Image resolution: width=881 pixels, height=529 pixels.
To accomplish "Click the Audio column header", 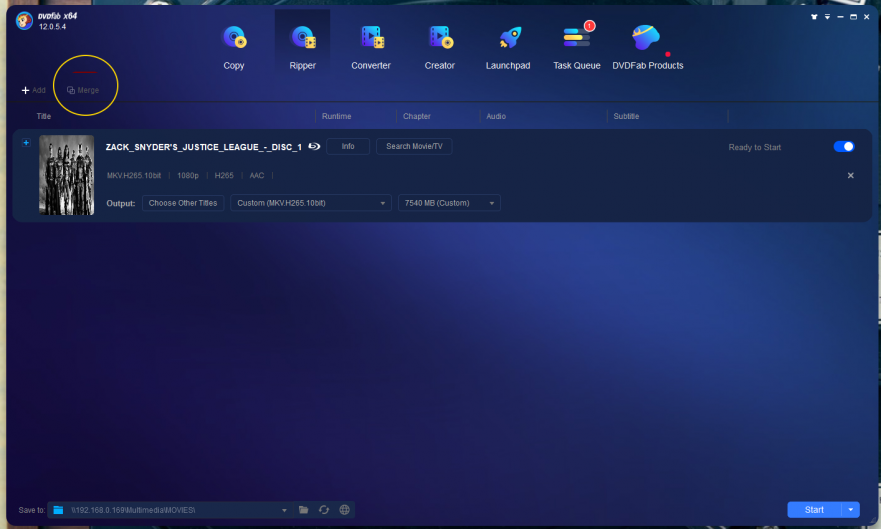I will (x=496, y=116).
